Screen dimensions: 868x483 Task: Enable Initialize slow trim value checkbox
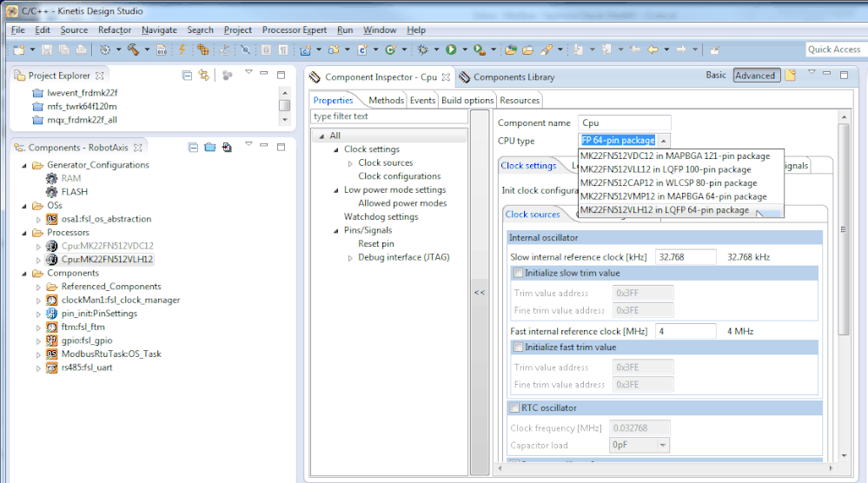point(518,273)
